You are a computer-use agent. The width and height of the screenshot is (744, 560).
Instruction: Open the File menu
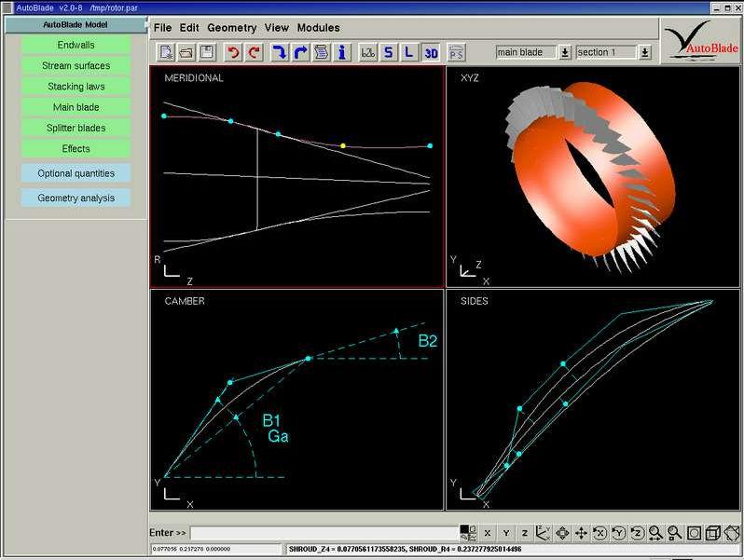162,28
